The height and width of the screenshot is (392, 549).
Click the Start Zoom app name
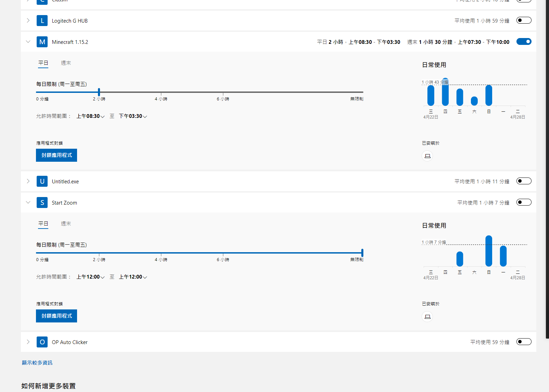click(x=64, y=203)
